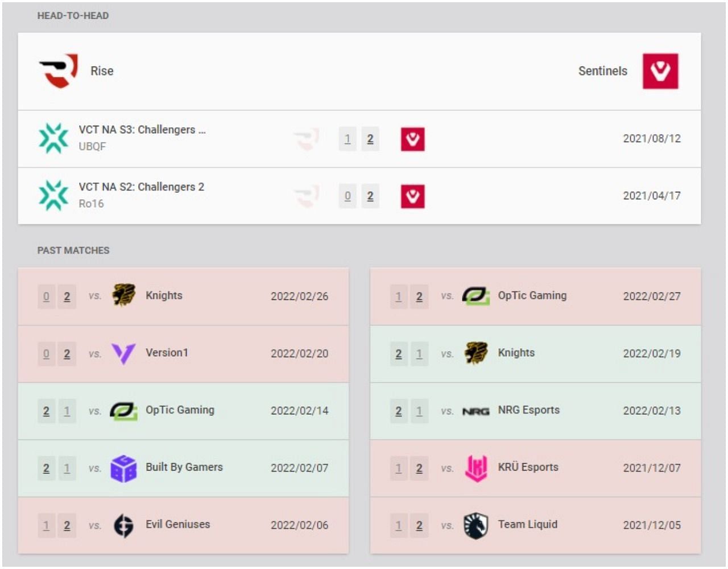Click the Sentinels red logo in header
Image resolution: width=728 pixels, height=569 pixels.
(660, 71)
